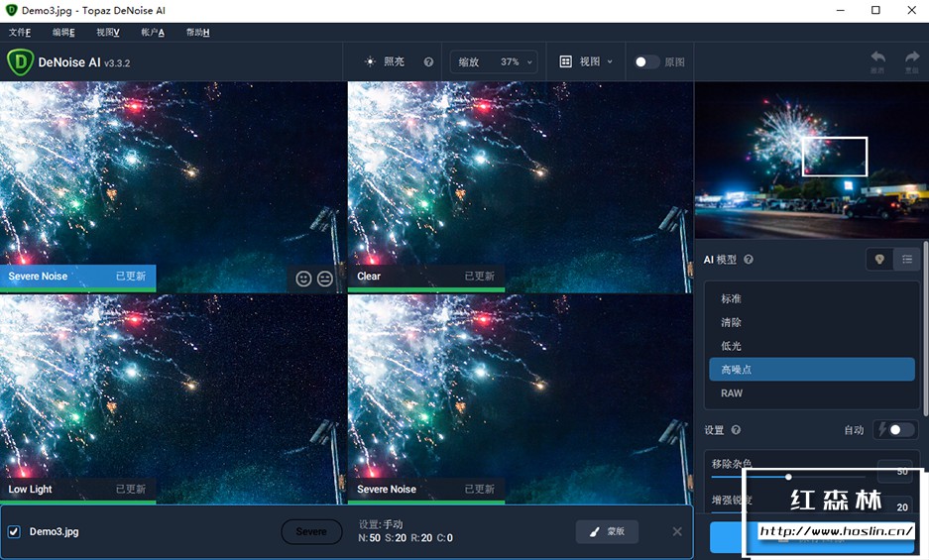The image size is (929, 560).
Task: Open help for the brighten option
Action: [428, 61]
